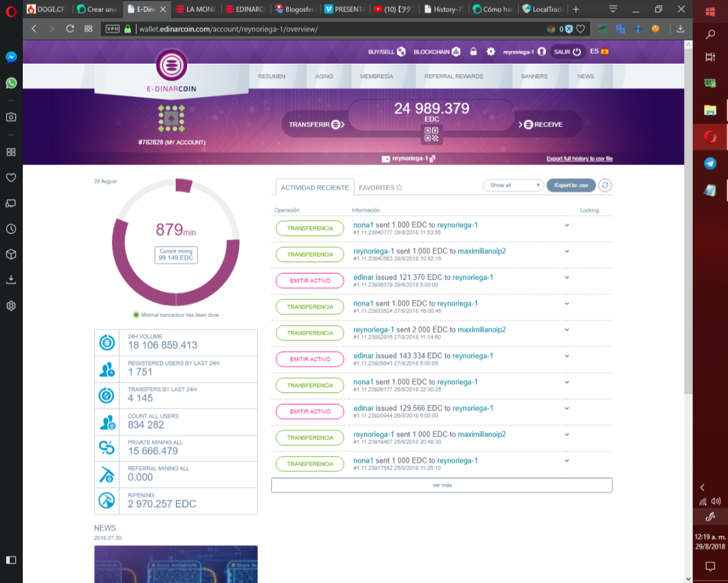The image size is (728, 583).
Task: Open AGING tab
Action: (324, 76)
